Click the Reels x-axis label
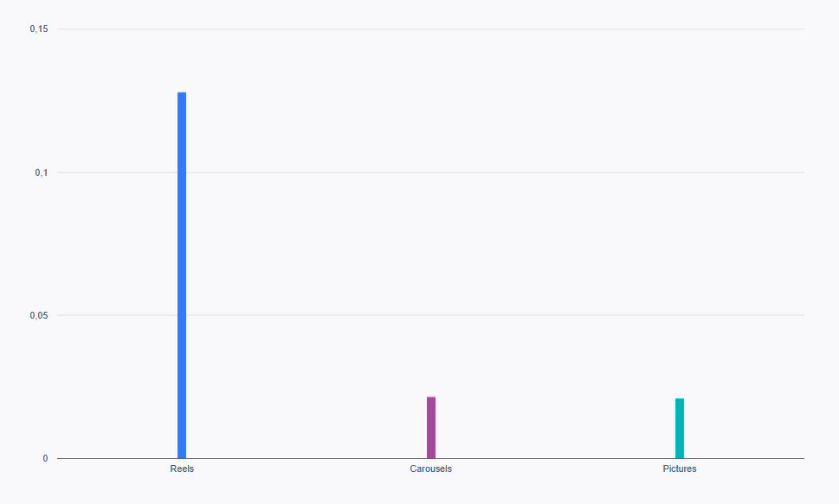 coord(182,468)
